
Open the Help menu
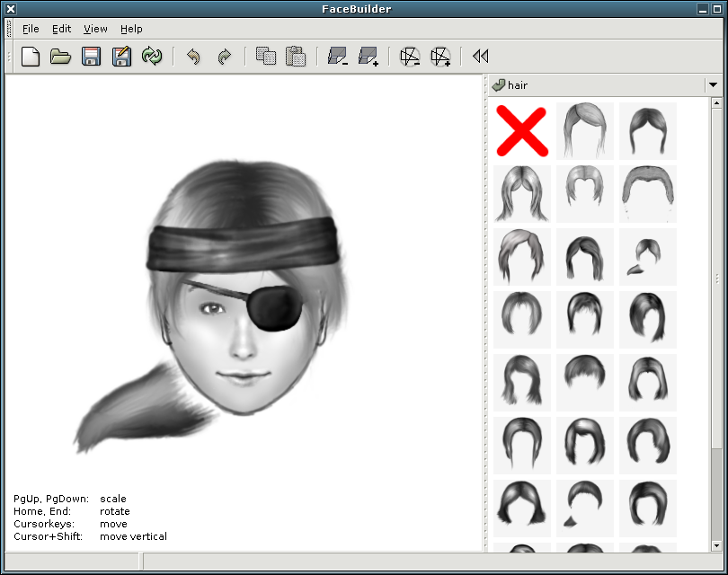[x=131, y=29]
